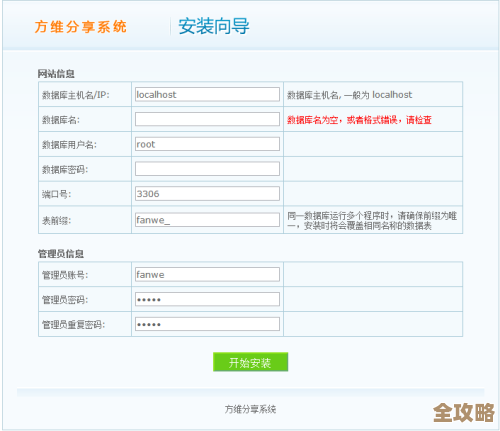Click the 管理员重复密码: row label

click(x=73, y=324)
